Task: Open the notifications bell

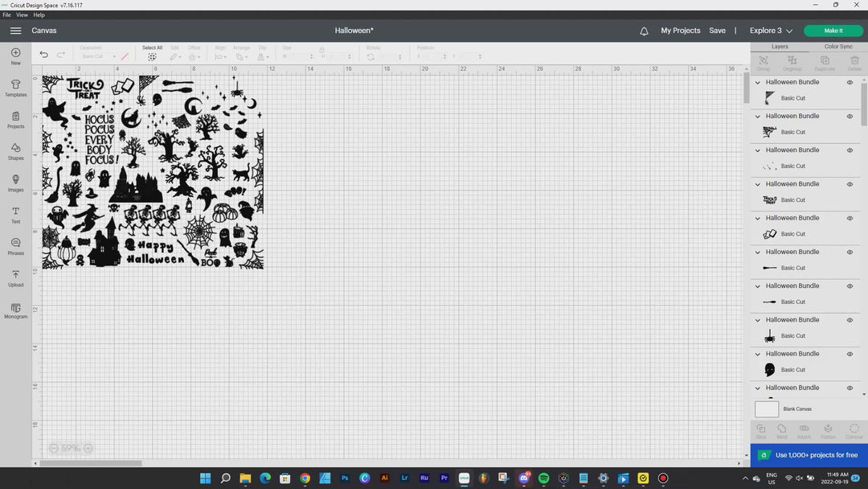Action: (x=644, y=31)
